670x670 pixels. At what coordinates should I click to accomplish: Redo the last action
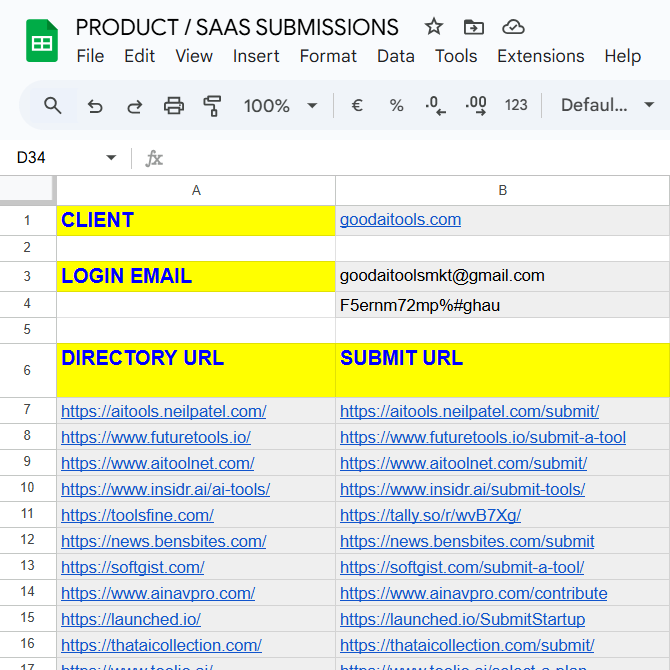[135, 106]
